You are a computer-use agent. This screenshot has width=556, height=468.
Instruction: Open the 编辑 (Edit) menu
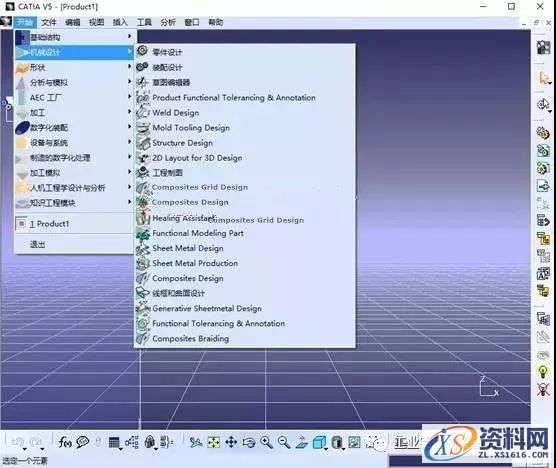point(73,22)
